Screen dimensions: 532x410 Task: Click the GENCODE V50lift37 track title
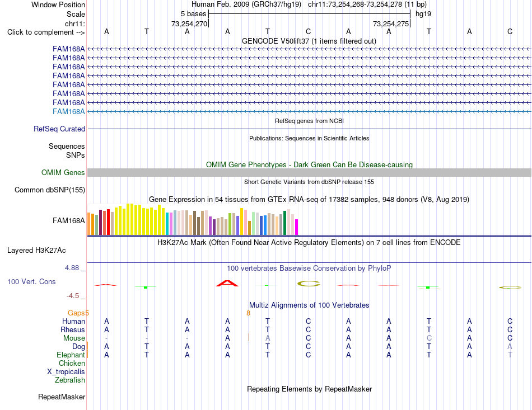(309, 41)
